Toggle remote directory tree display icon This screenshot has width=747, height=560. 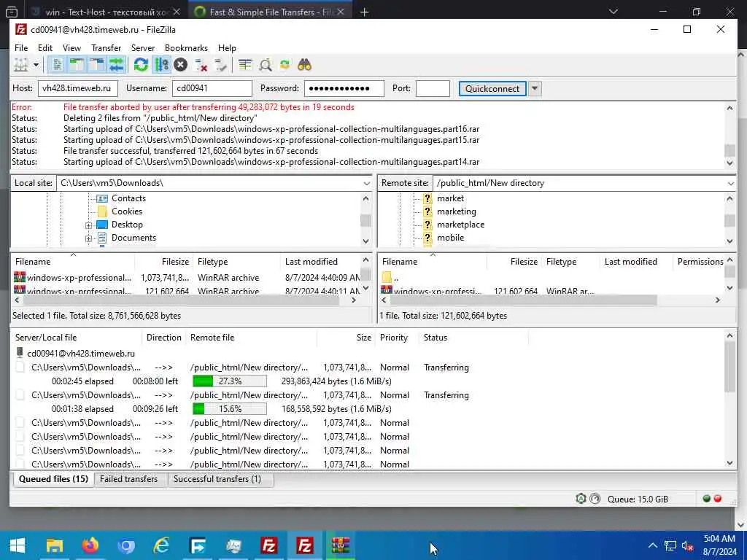97,65
